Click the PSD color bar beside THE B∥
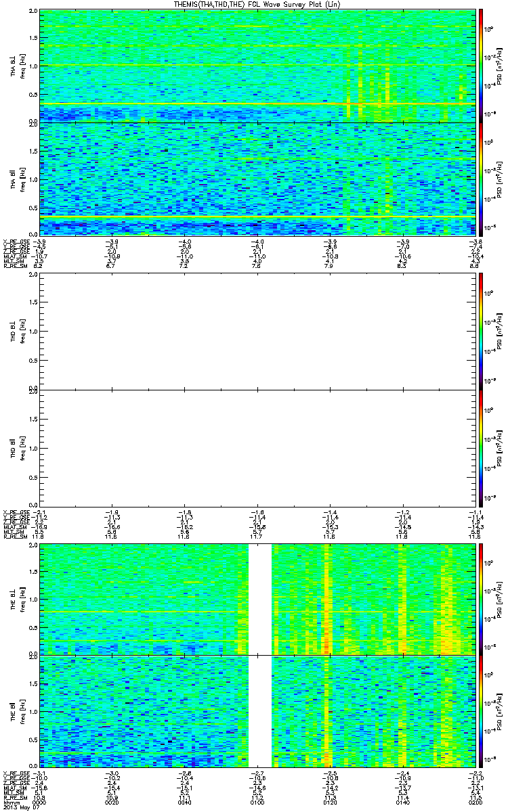508x812 pixels. 482,710
